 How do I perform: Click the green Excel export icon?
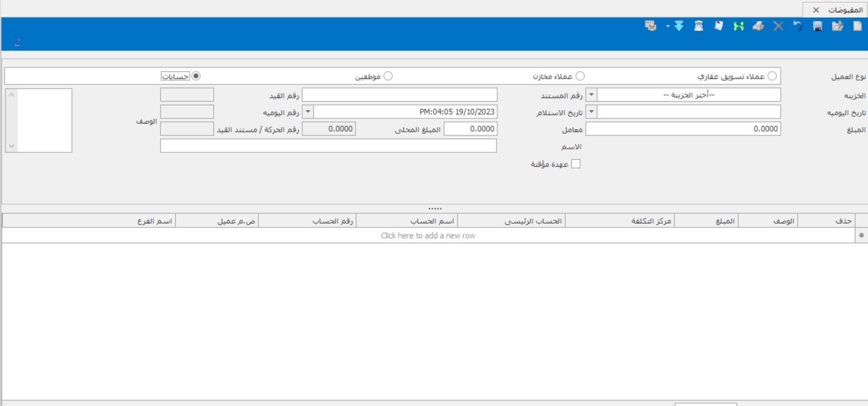coord(739,26)
